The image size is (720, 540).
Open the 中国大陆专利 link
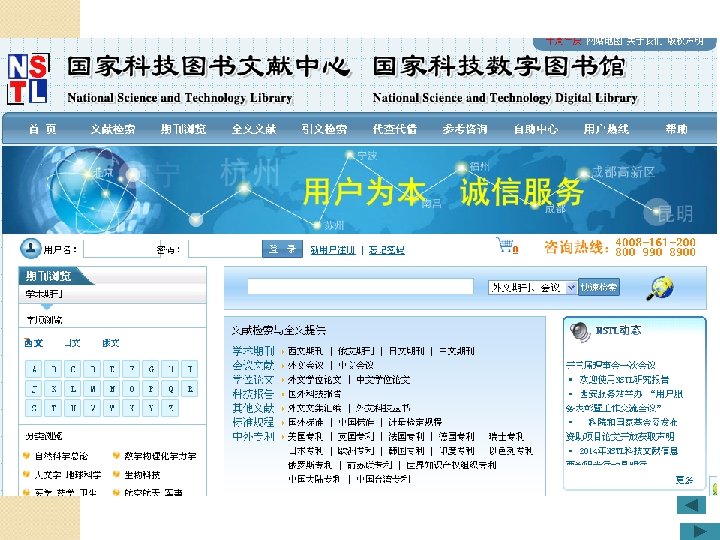(x=315, y=479)
